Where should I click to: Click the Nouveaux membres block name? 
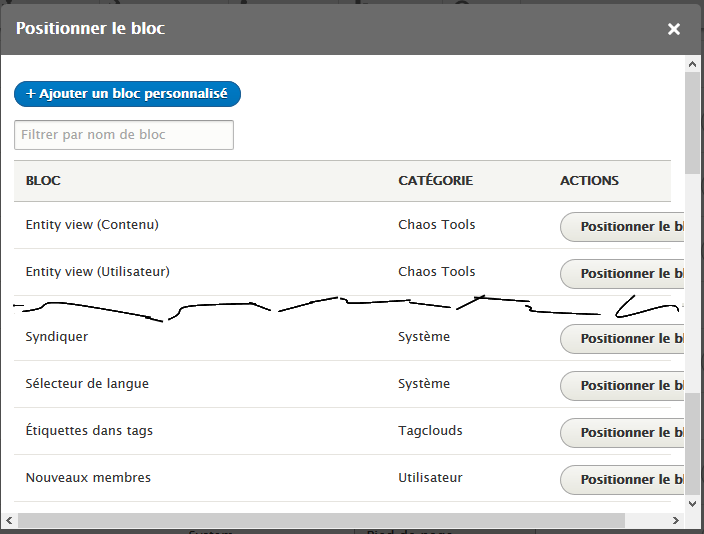[x=88, y=478]
